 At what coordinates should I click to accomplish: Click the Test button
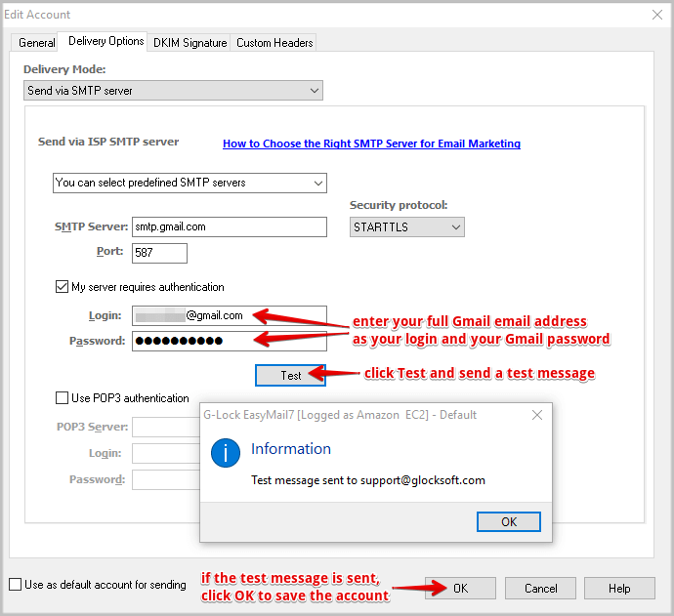click(290, 376)
